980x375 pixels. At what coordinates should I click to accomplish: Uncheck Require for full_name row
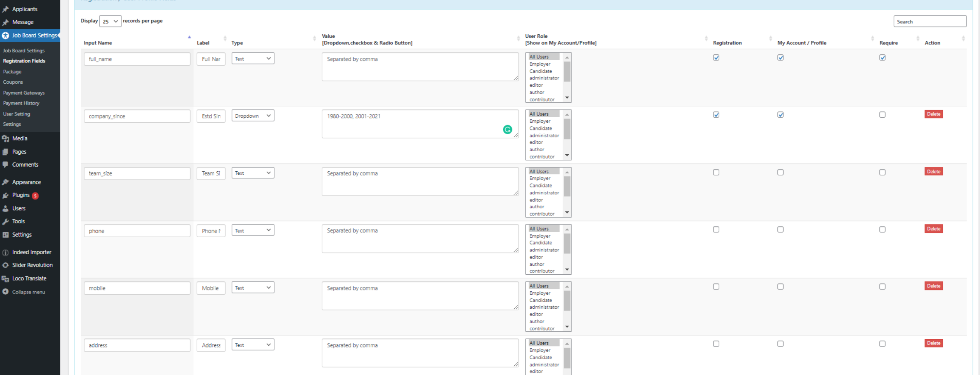point(882,57)
